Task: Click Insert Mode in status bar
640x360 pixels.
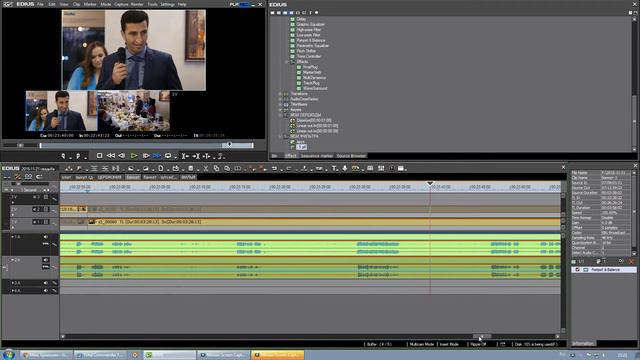Action: point(449,344)
